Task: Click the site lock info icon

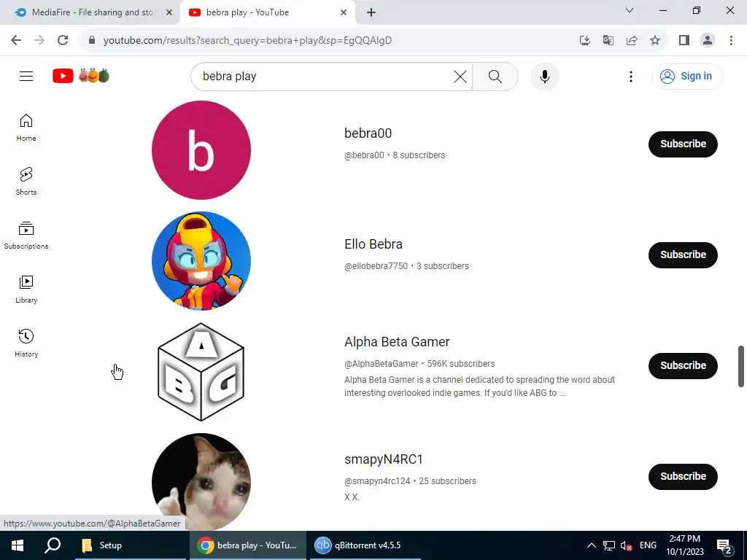Action: click(92, 40)
